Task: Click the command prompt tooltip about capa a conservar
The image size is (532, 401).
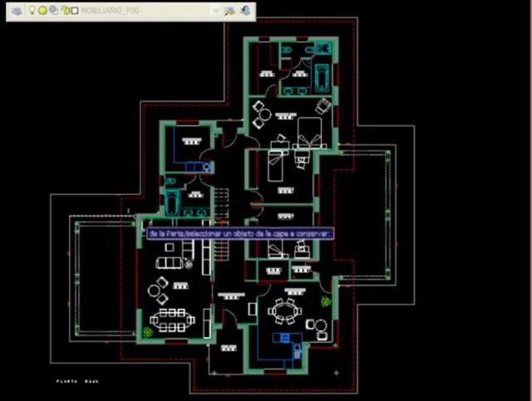Action: [x=240, y=233]
